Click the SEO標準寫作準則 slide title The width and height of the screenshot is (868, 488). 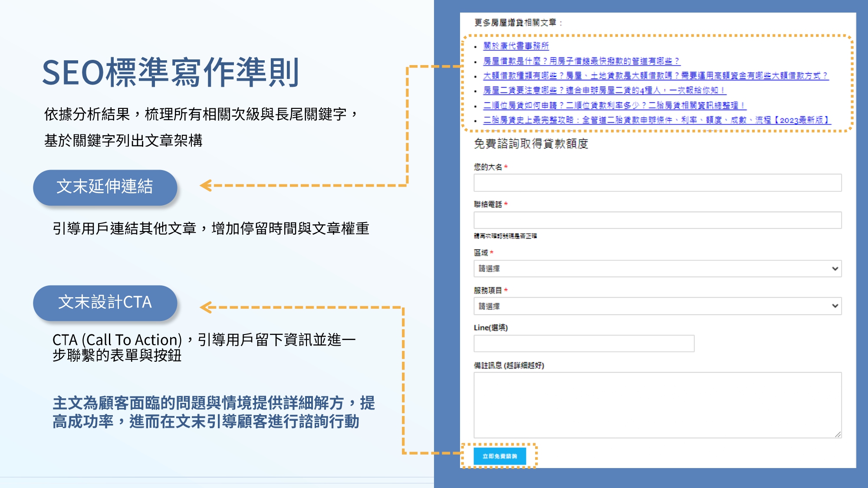click(170, 72)
